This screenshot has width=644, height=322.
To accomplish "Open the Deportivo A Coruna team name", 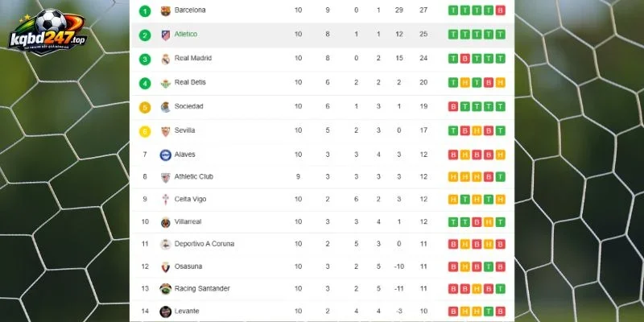I will pos(204,244).
